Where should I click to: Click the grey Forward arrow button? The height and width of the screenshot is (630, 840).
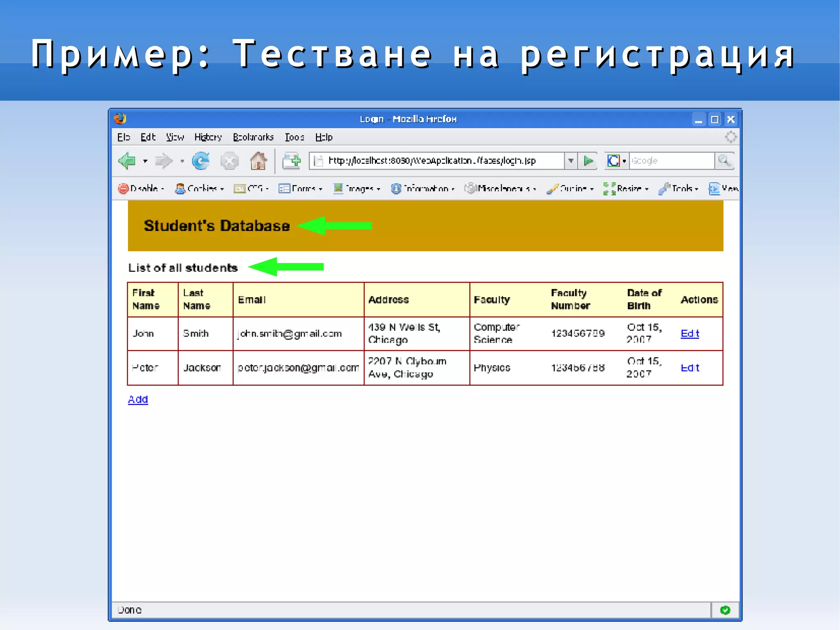163,161
